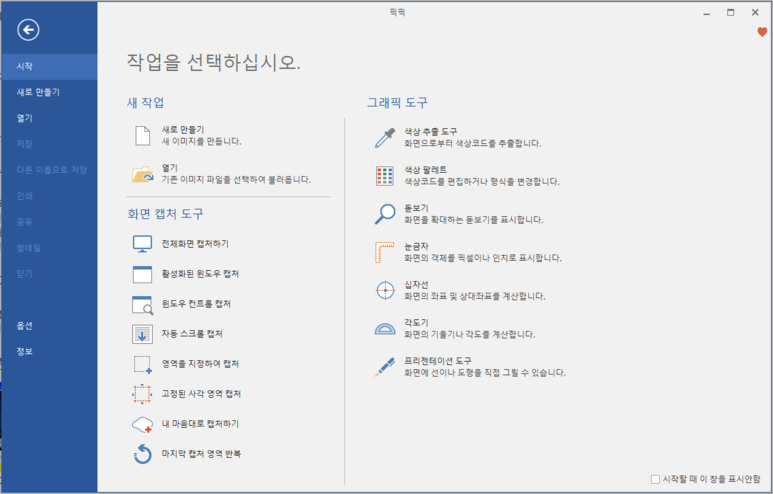Click the 돋보기 title text
The height and width of the screenshot is (494, 773).
pos(417,208)
